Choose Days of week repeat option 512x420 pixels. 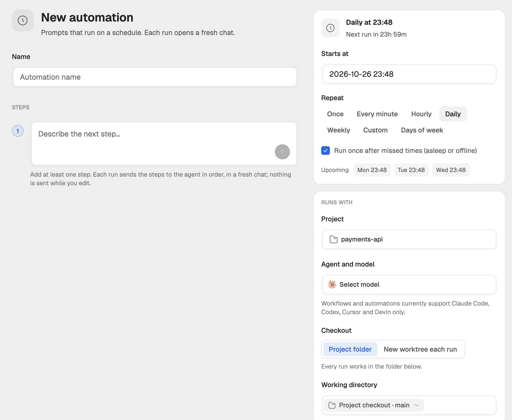[x=422, y=130]
